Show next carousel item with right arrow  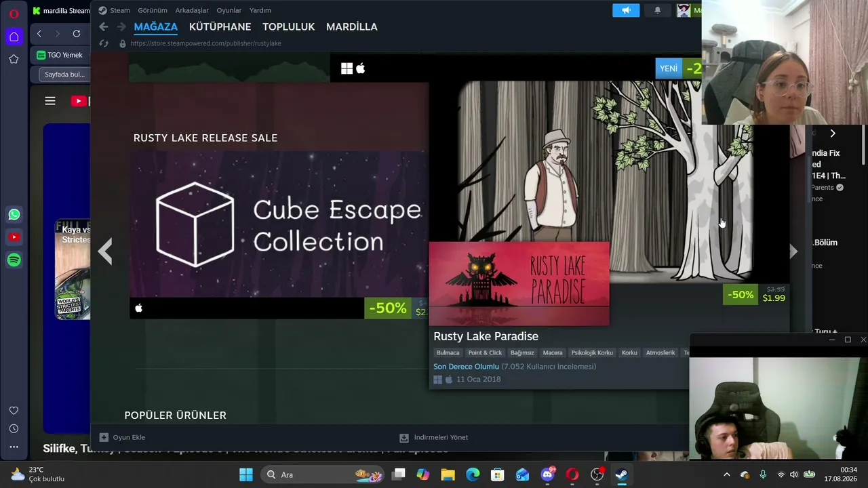pos(793,251)
